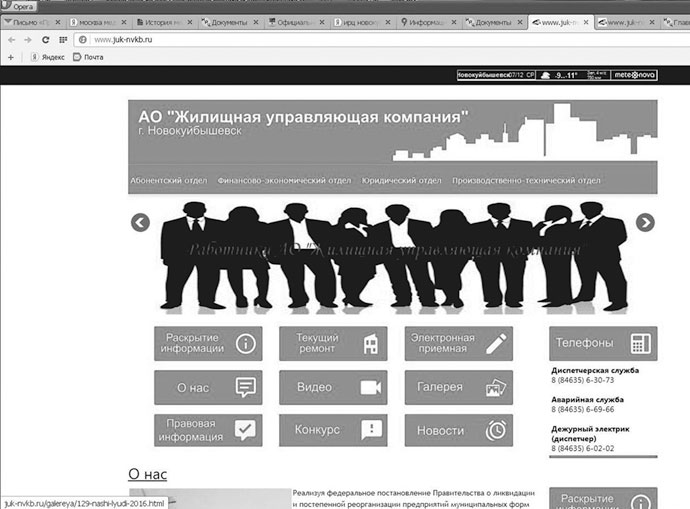The width and height of the screenshot is (690, 509).
Task: Click the Диспетчерская служба heading
Action: pos(595,370)
